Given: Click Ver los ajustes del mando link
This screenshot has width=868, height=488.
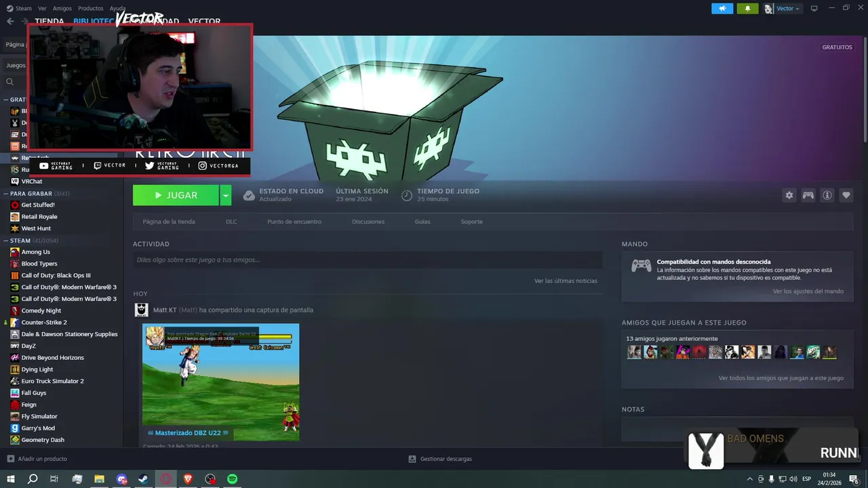Looking at the screenshot, I should [x=808, y=291].
